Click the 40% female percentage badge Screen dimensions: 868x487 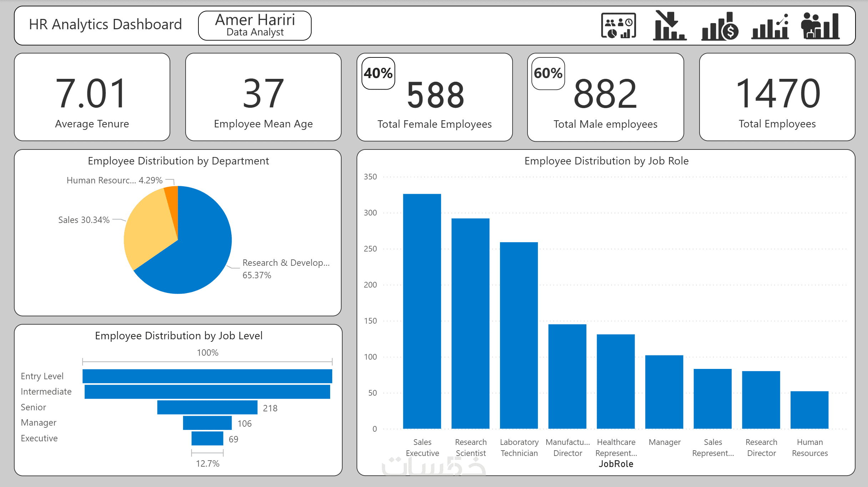pyautogui.click(x=378, y=73)
